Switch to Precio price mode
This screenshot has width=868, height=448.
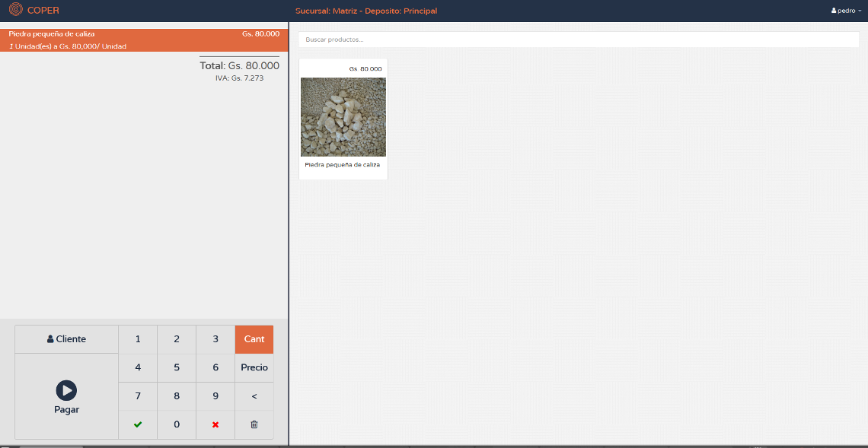[254, 367]
